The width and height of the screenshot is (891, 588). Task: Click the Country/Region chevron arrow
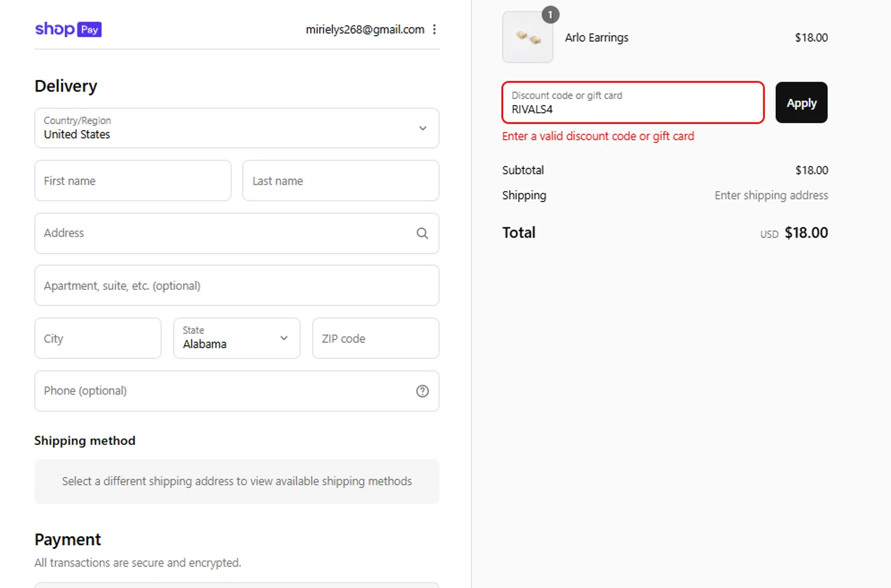(x=423, y=128)
